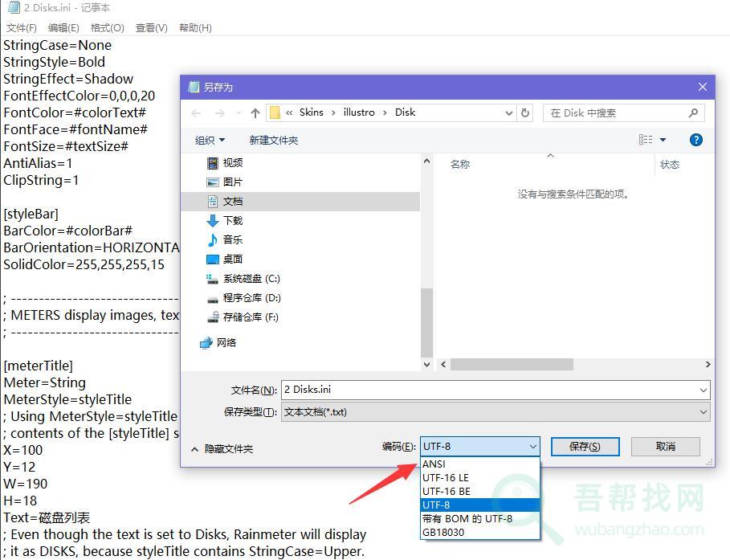Click the refresh icon beside address bar
This screenshot has width=730, height=560.
pos(525,113)
